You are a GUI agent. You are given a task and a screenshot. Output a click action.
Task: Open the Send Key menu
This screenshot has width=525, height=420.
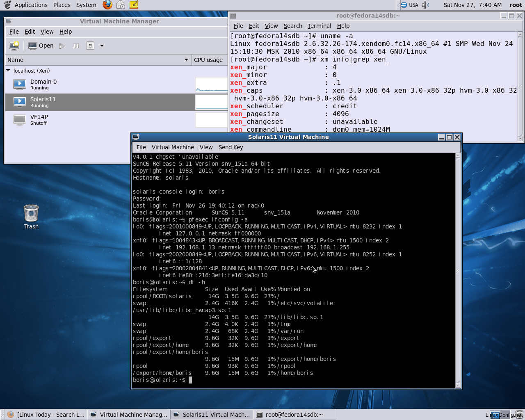(231, 147)
